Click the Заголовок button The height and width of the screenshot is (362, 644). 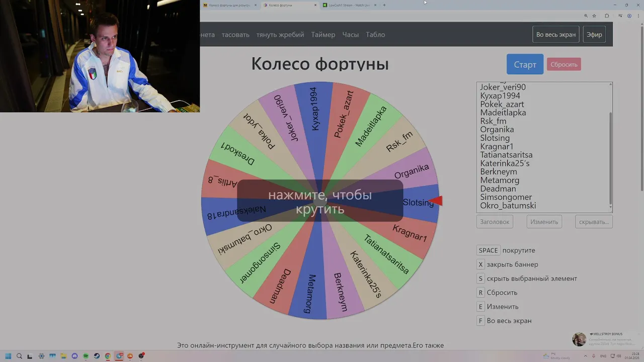pos(495,222)
